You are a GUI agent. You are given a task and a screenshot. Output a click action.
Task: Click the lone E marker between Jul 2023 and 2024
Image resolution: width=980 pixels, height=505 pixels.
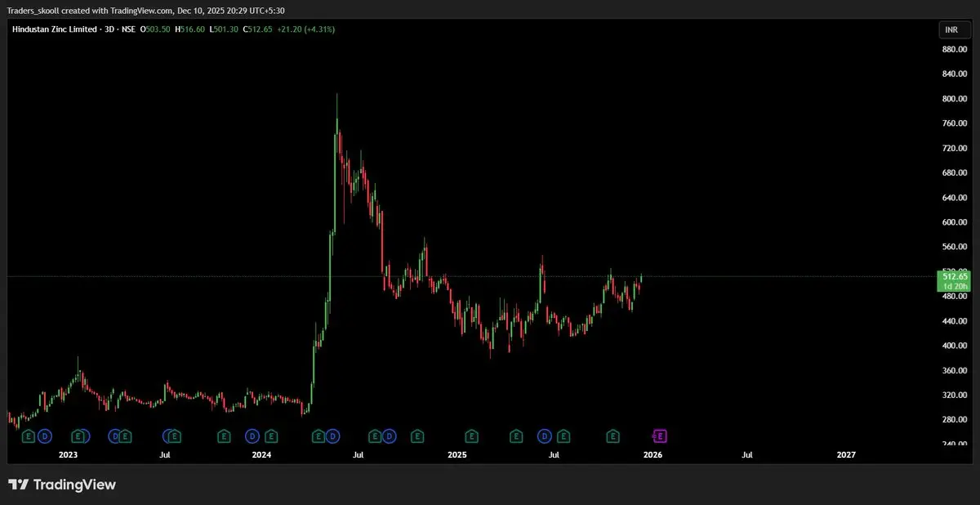pos(224,436)
